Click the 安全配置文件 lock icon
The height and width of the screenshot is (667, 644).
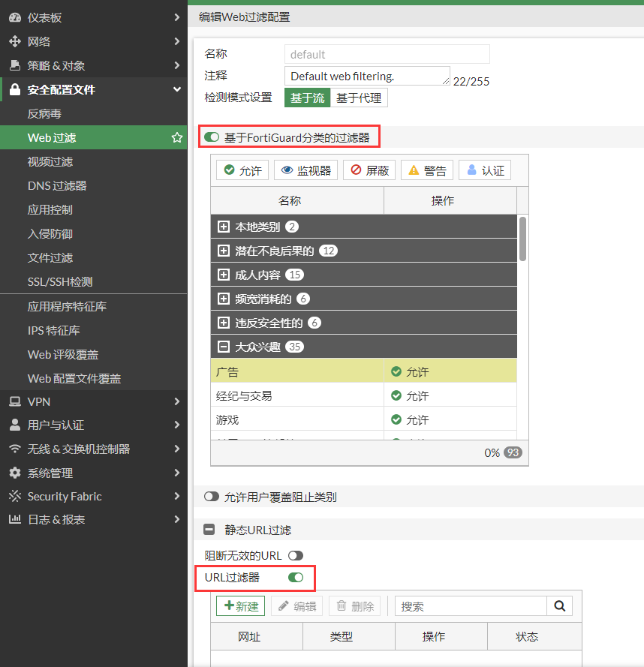(x=15, y=90)
